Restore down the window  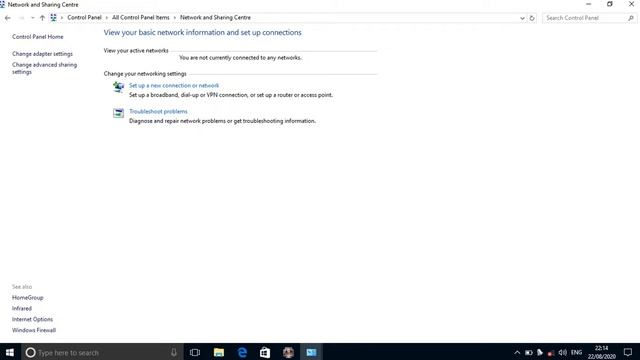(x=609, y=4)
